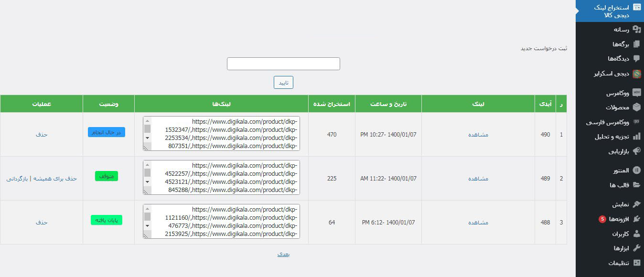This screenshot has width=644, height=277.
Task: Click the extracted count 470 cell
Action: tap(332, 135)
